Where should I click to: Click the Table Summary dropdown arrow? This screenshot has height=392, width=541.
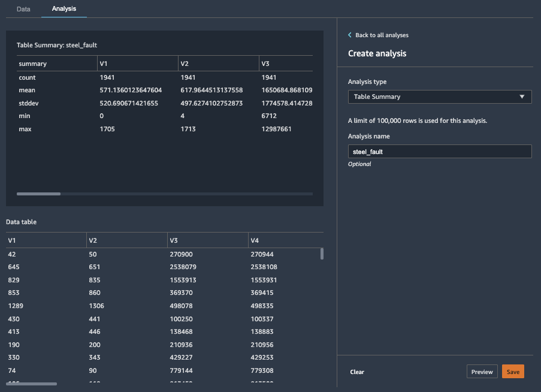(x=522, y=97)
